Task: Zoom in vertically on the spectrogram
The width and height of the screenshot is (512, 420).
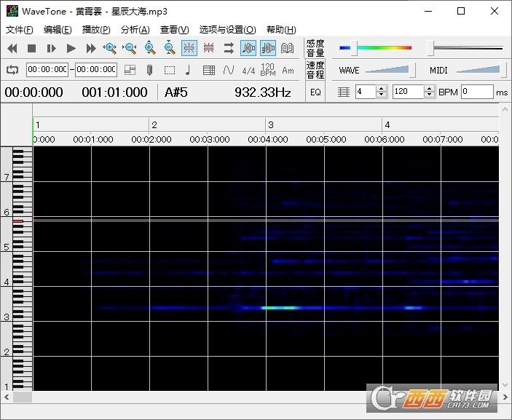Action: (x=150, y=48)
